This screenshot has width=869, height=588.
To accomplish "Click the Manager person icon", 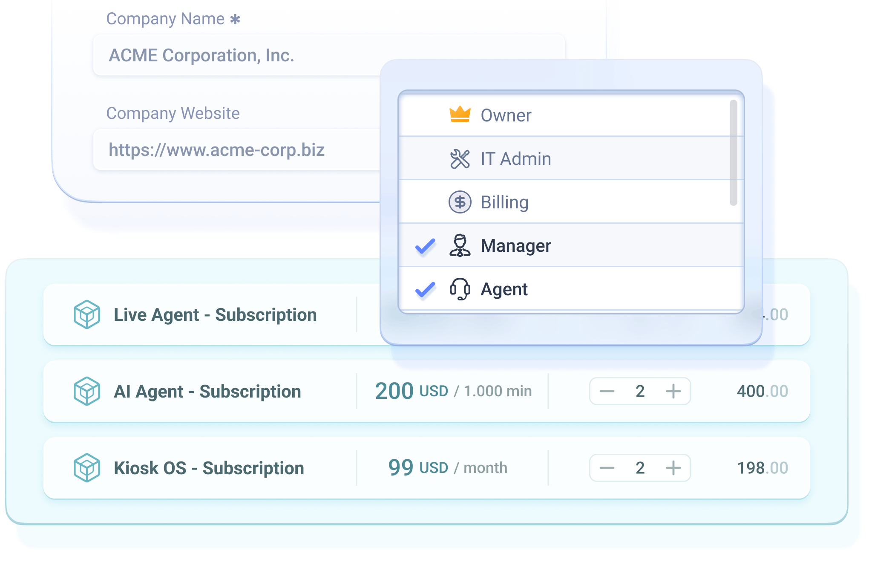I will click(x=460, y=245).
